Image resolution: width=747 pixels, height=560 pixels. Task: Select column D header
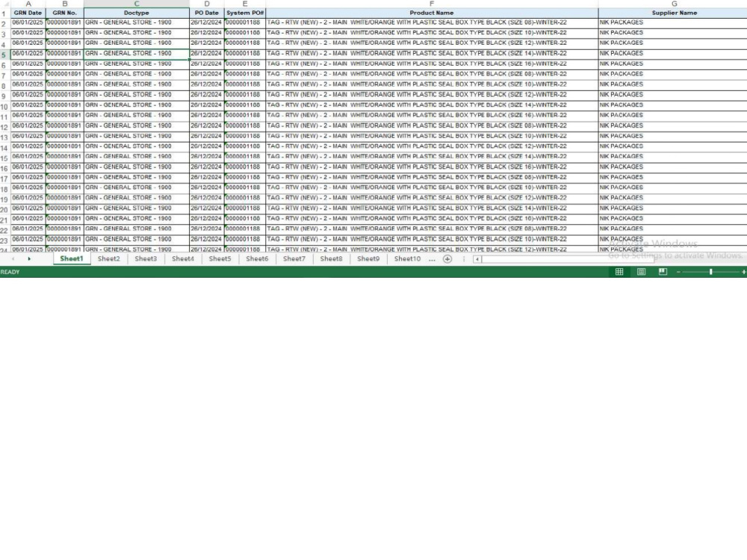(207, 4)
